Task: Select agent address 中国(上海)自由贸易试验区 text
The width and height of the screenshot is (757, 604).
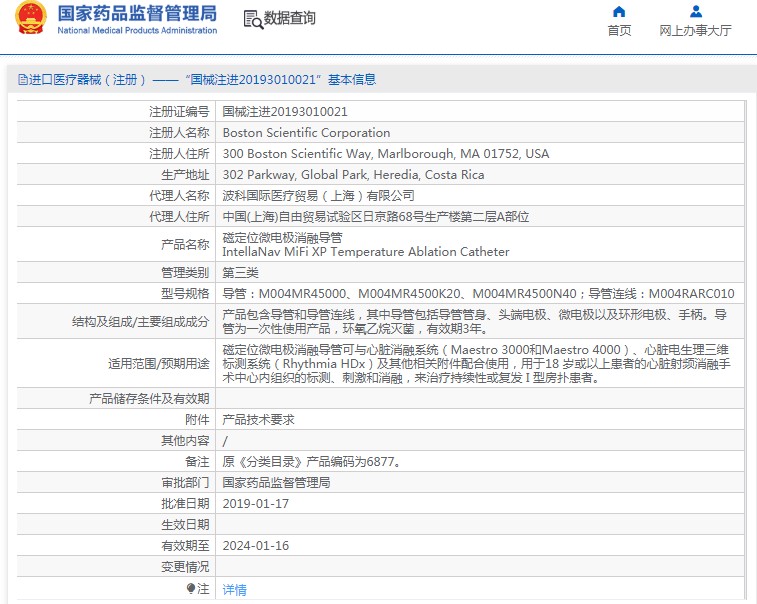Action: pyautogui.click(x=376, y=217)
